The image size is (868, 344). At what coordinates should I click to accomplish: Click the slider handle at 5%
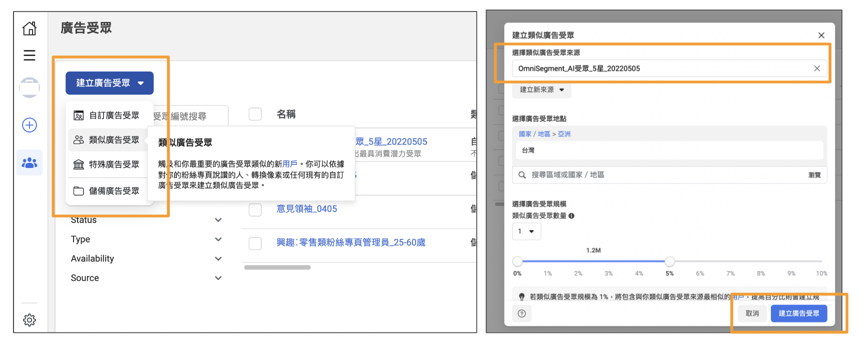point(670,261)
